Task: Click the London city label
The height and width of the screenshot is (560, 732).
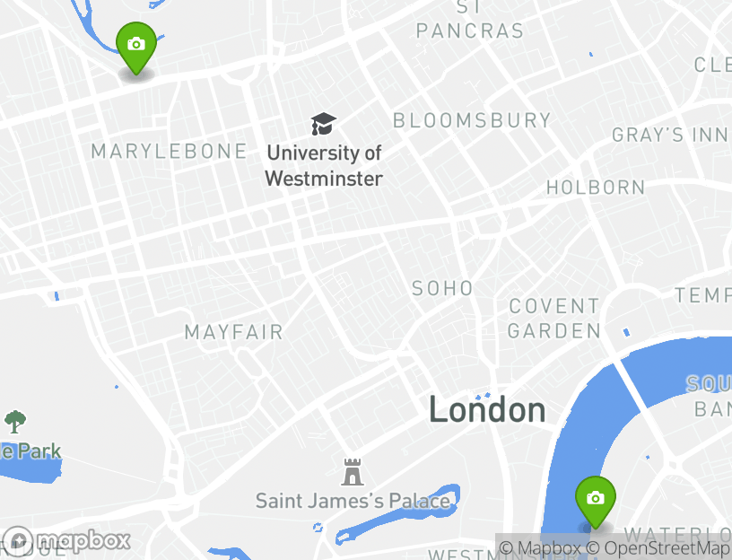Action: coord(487,410)
